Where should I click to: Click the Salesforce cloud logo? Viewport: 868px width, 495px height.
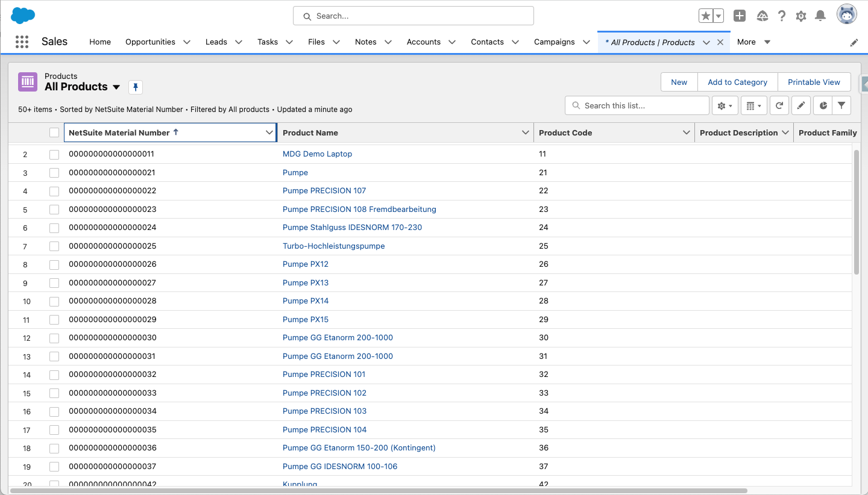[23, 16]
